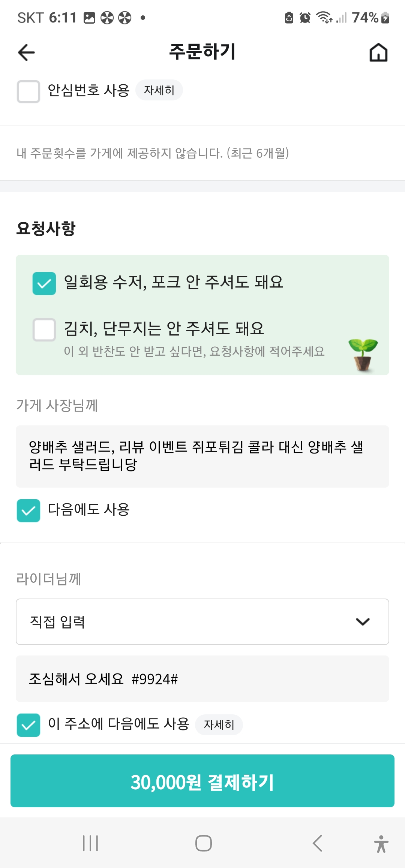Tap the plant sprout icon
The image size is (405, 868).
pyautogui.click(x=363, y=355)
